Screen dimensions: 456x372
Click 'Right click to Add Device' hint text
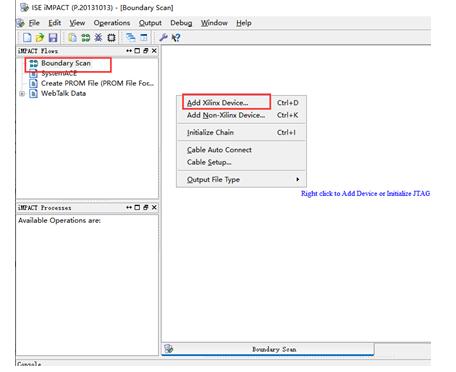[365, 193]
